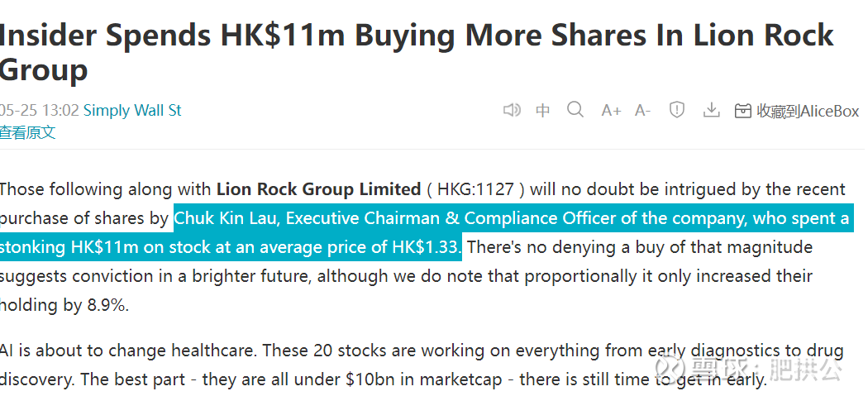This screenshot has width=868, height=396.
Task: Click the 雪球 watermark logo
Action: point(700,369)
